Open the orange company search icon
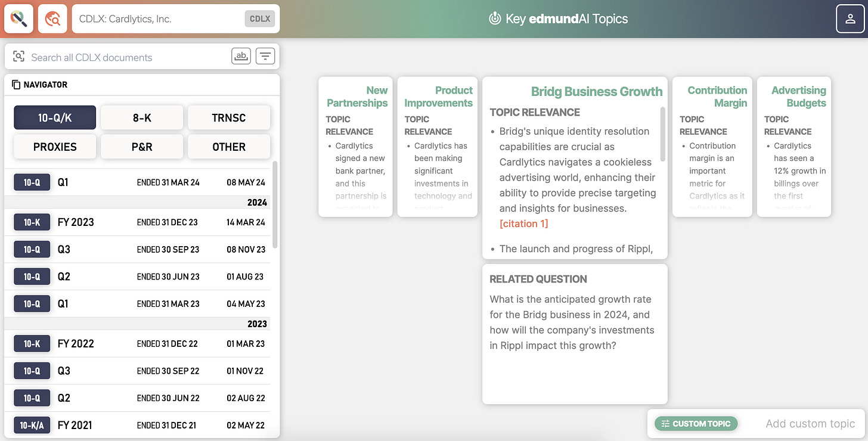The image size is (868, 441). 52,18
